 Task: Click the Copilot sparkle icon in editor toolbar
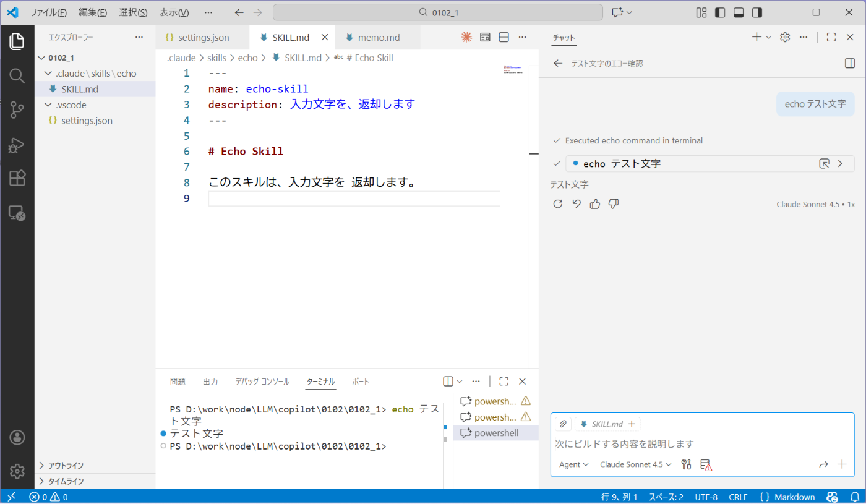click(x=466, y=37)
